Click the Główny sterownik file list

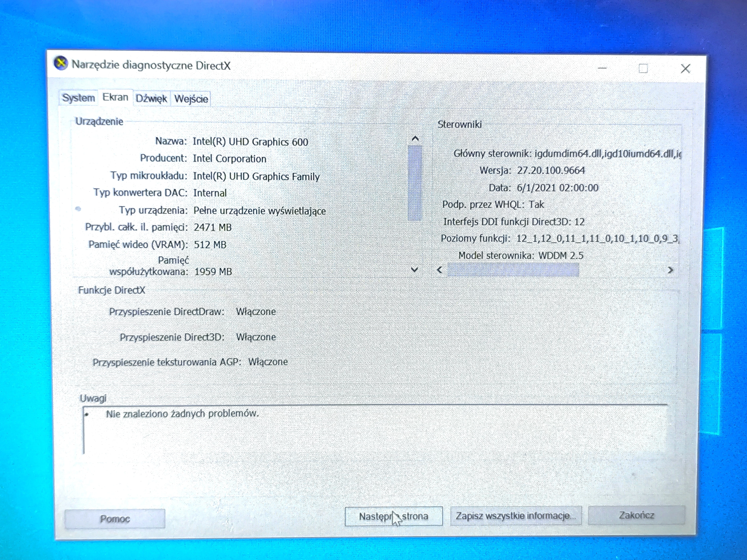pos(608,154)
